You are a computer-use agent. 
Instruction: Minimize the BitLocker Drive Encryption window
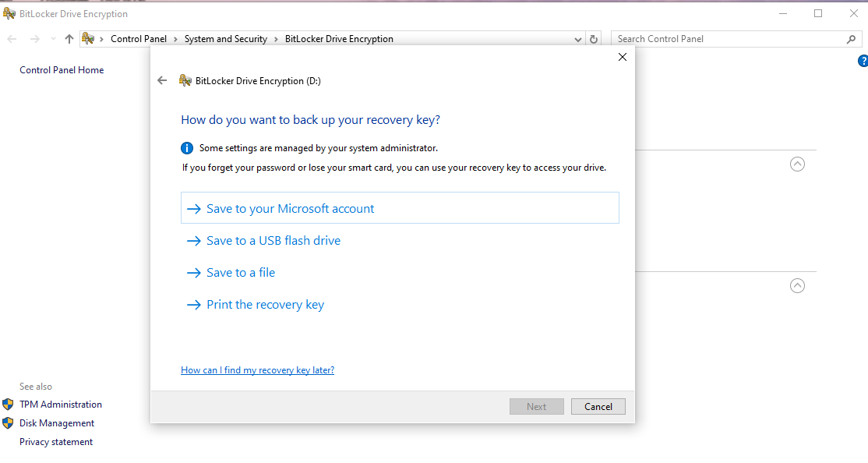tap(783, 13)
